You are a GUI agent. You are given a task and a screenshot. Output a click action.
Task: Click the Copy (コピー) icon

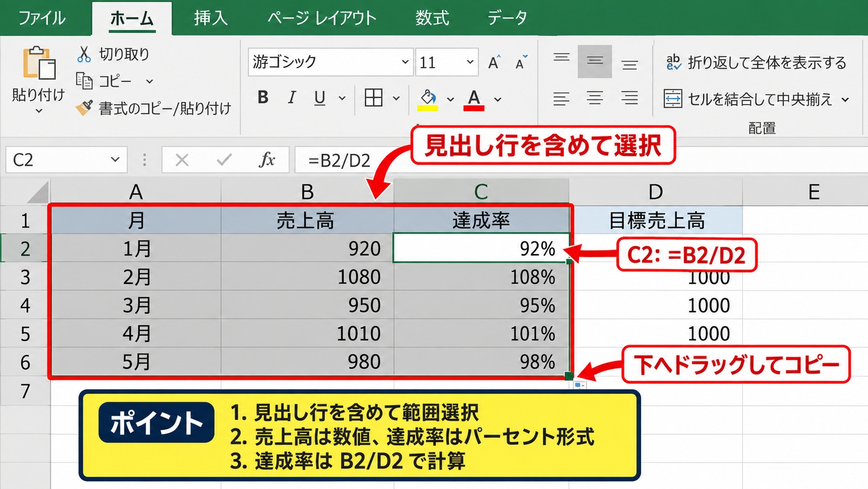[84, 81]
